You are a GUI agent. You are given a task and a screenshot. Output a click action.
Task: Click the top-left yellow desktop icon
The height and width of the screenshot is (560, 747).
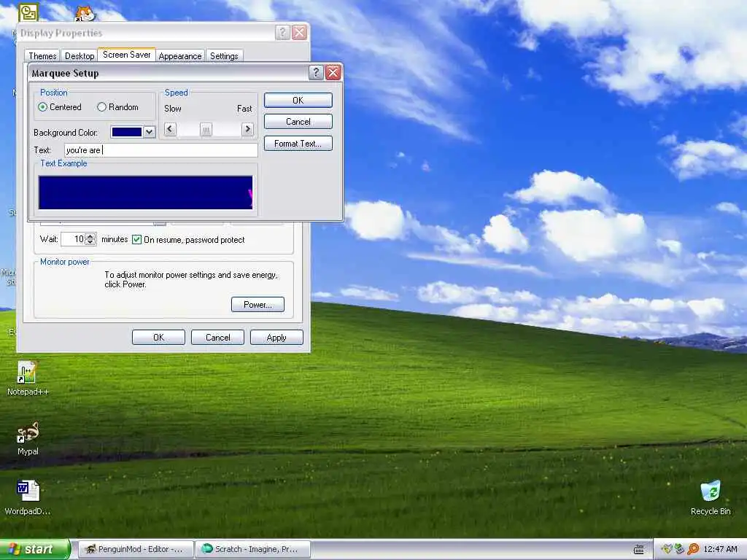[28, 12]
